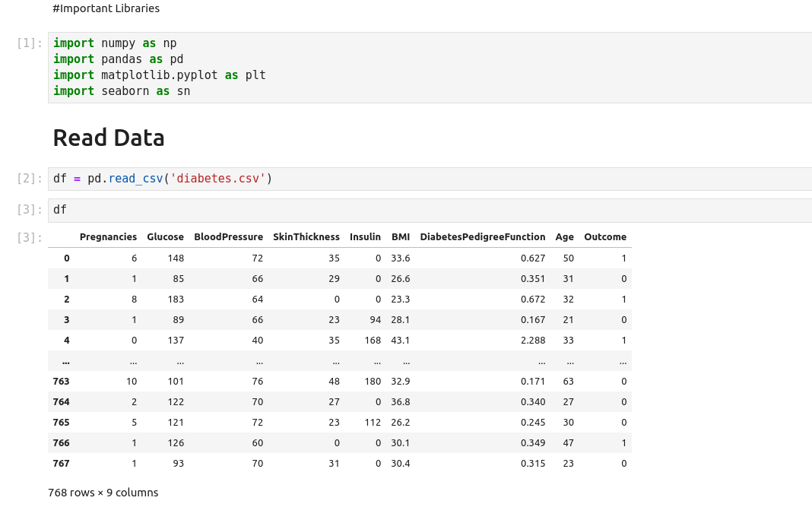The height and width of the screenshot is (523, 812).
Task: Focus the pd.read_csv code cell
Action: point(430,179)
